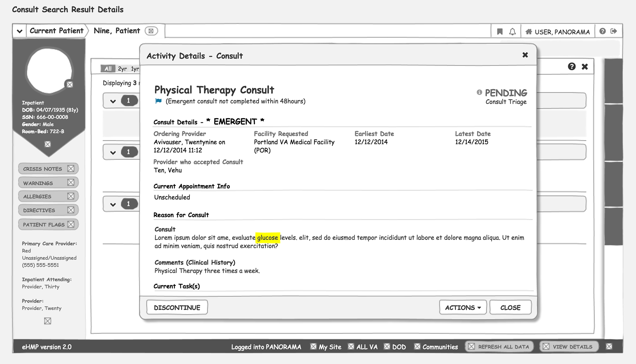Image resolution: width=636 pixels, height=364 pixels.
Task: Click the blue flag icon under consult title
Action: pyautogui.click(x=158, y=101)
